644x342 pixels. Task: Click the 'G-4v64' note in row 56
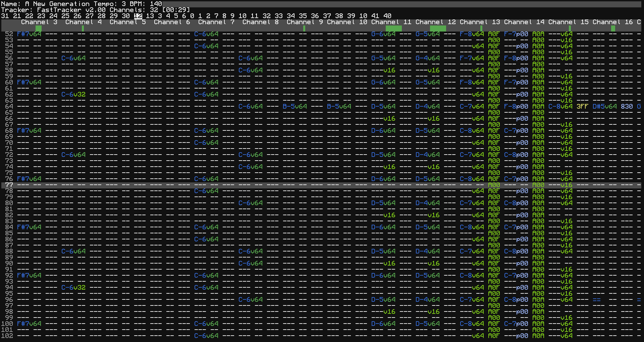428,58
